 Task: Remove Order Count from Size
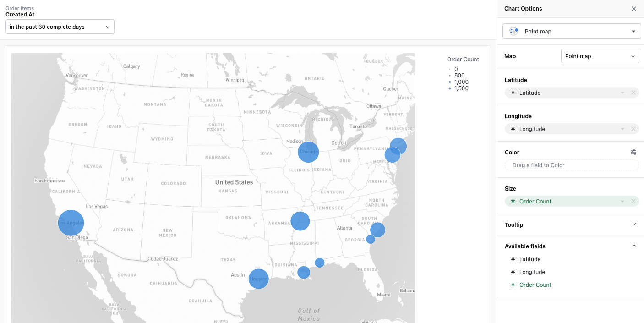[x=633, y=202]
